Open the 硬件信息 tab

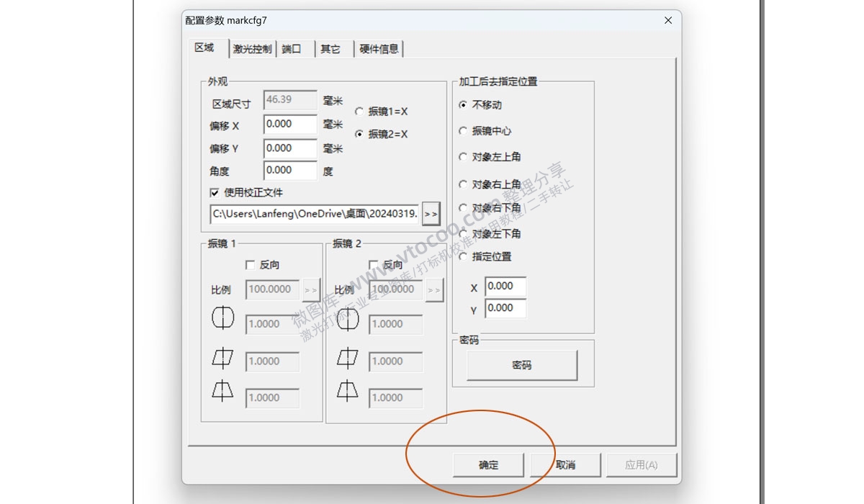[379, 48]
